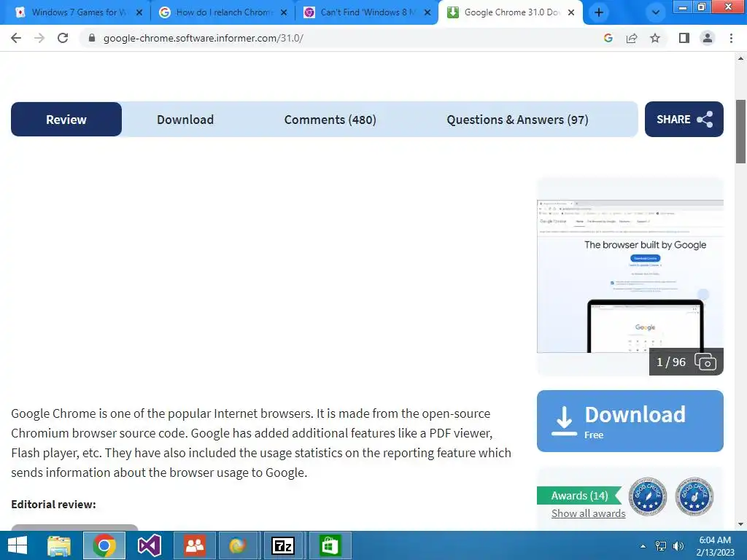Click the Awards (14) ribbon label

tap(579, 496)
